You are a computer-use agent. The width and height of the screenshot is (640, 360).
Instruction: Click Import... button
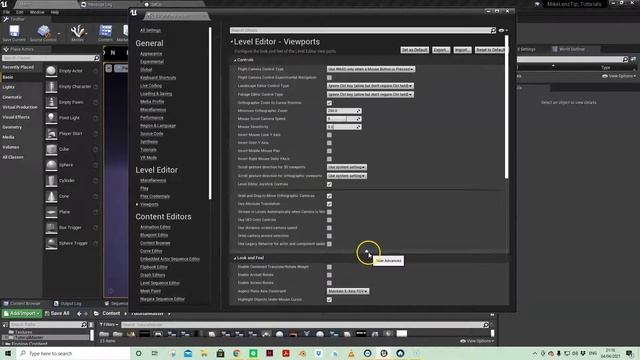point(462,50)
